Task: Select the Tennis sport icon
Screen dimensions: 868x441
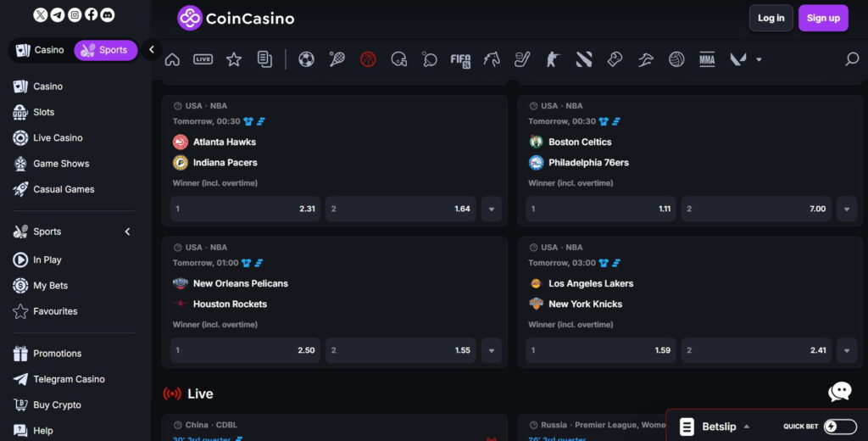Action: (x=337, y=59)
